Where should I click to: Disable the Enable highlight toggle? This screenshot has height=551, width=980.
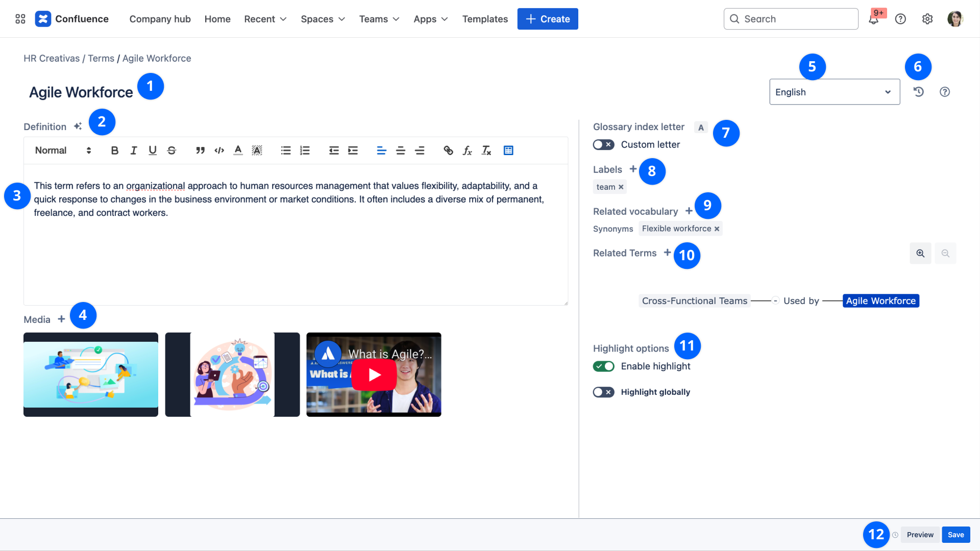(x=603, y=366)
